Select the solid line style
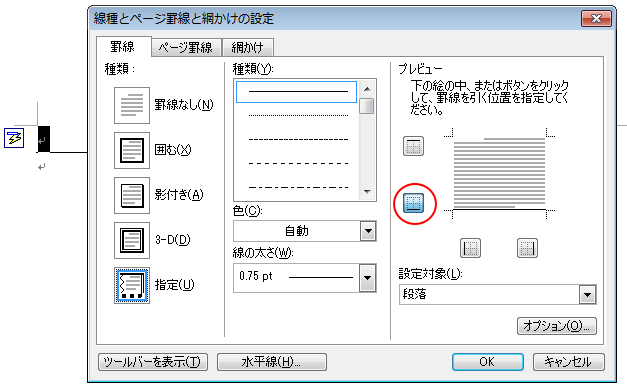Image resolution: width=627 pixels, height=392 pixels. [x=296, y=92]
